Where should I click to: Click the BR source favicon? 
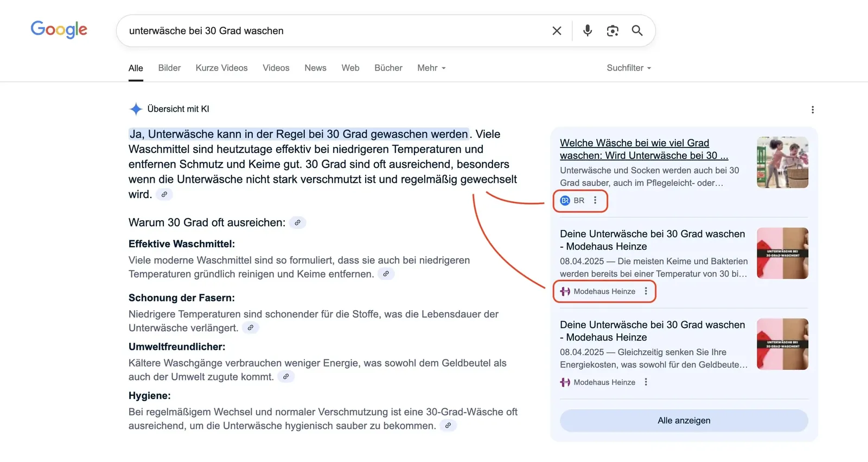click(x=565, y=201)
